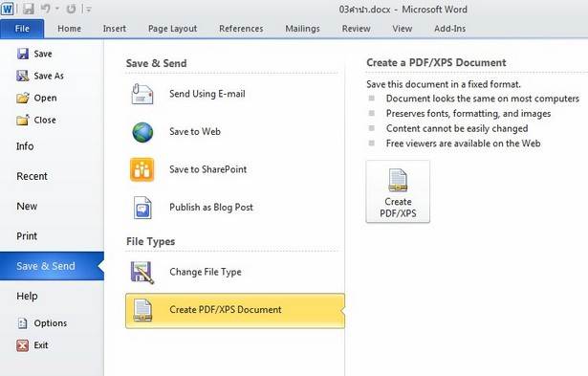This screenshot has width=588, height=376.
Task: Click the Create PDF/XPS button
Action: coord(398,191)
